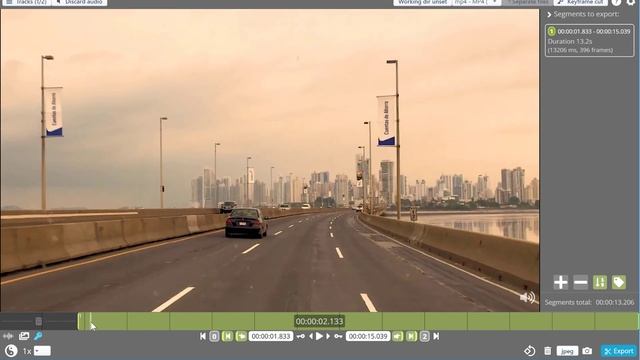Click the video preview area
Viewport: 640px width, 360px height.
[x=270, y=160]
